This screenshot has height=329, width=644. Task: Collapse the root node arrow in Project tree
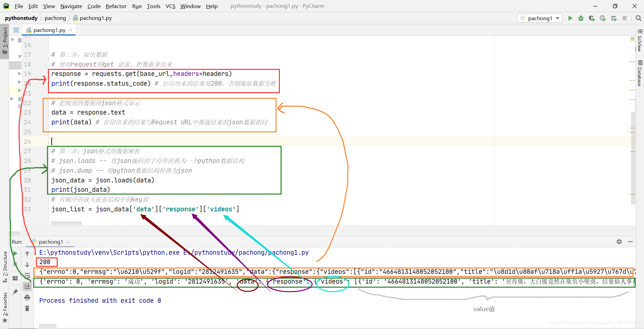coord(12,40)
